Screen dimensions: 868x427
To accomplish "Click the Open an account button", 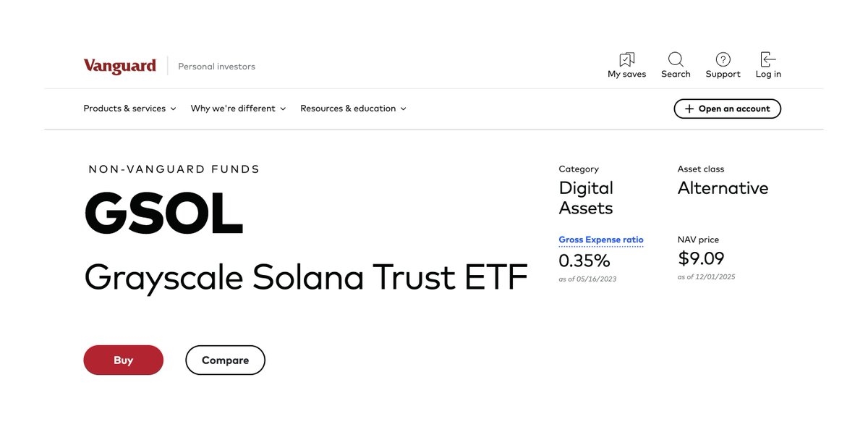I will click(727, 109).
